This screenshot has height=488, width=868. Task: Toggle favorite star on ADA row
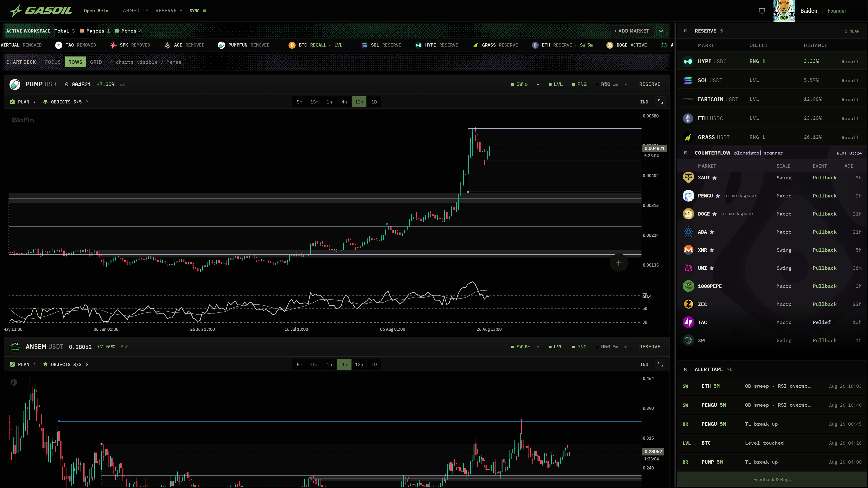[x=712, y=232]
